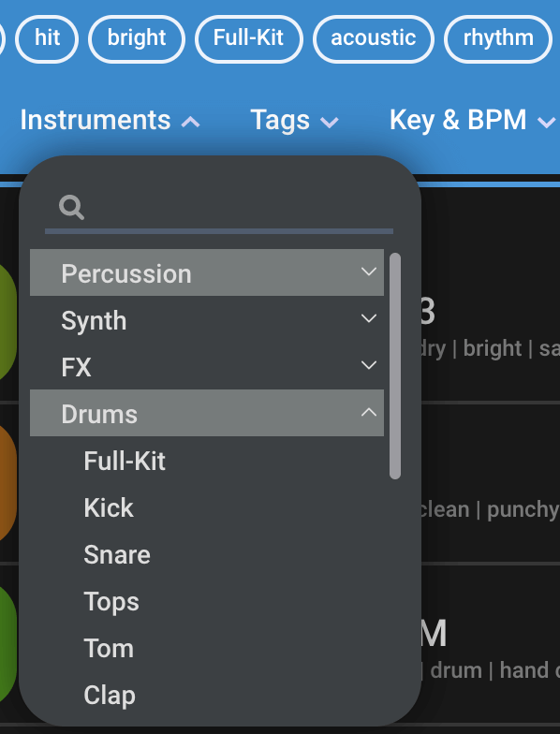
Task: Expand the Percussion category chevron
Action: pyautogui.click(x=369, y=272)
